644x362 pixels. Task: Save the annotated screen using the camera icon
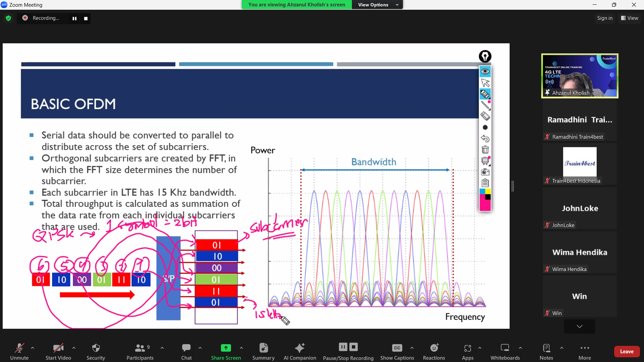(485, 172)
